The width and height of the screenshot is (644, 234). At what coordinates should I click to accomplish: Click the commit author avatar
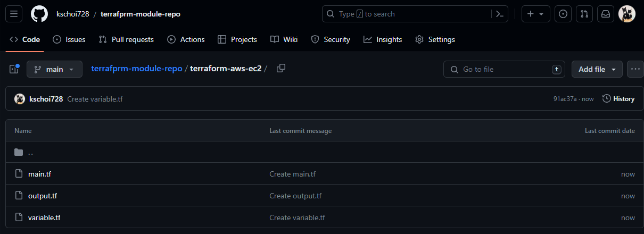pos(20,99)
